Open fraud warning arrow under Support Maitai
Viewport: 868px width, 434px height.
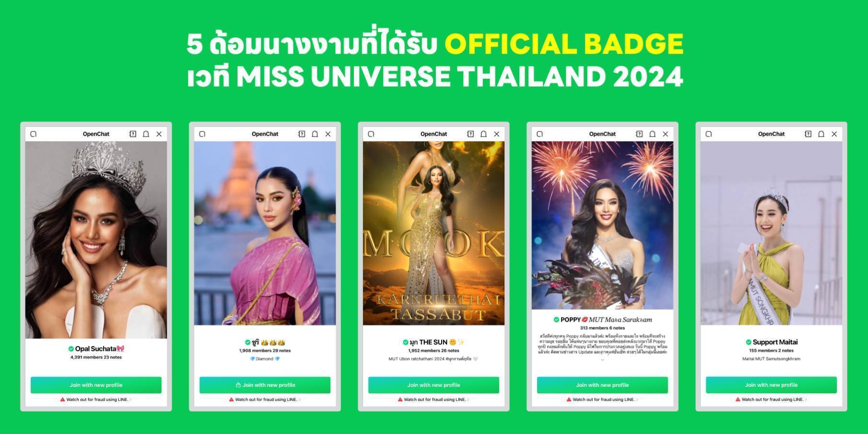tap(806, 399)
